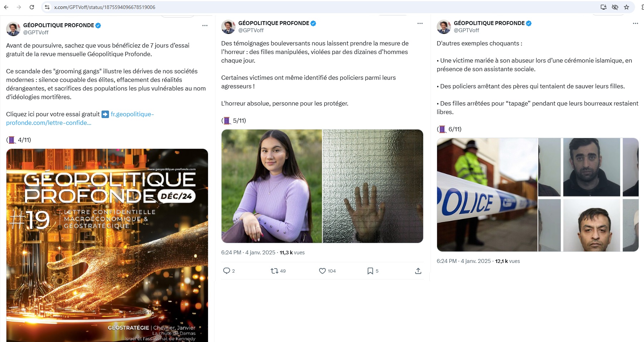The width and height of the screenshot is (644, 342).
Task: Bookmark this page with the star icon
Action: click(x=626, y=7)
